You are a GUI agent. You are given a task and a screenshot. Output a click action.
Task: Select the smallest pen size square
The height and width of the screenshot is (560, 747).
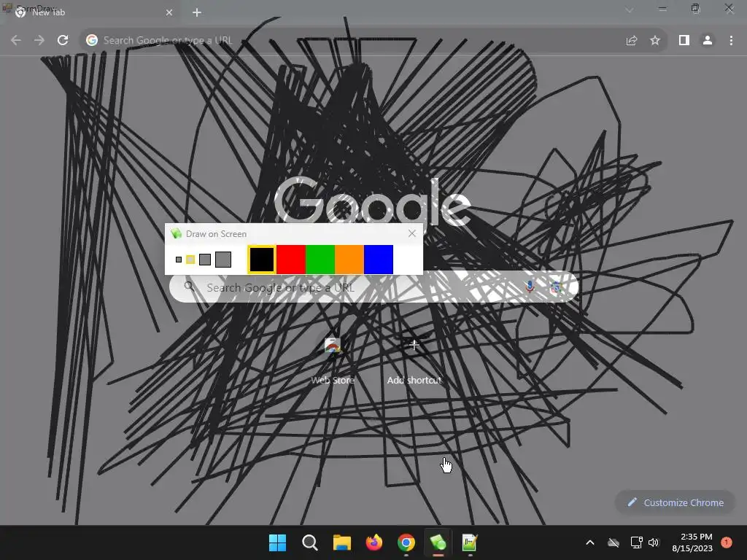click(179, 260)
